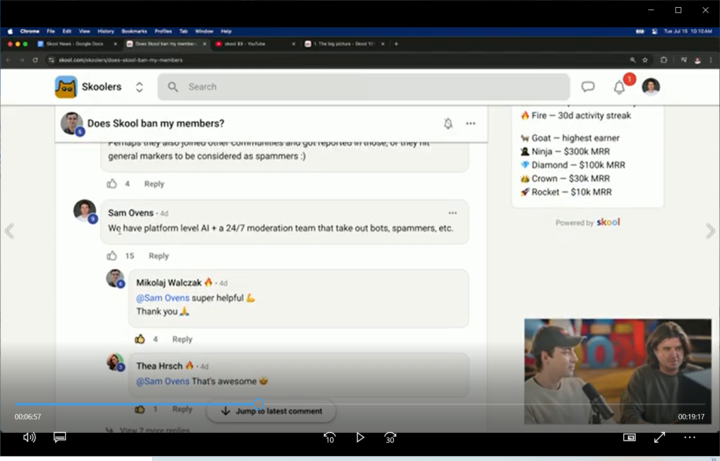
Task: Expand the Skoolers community switcher
Action: point(139,87)
